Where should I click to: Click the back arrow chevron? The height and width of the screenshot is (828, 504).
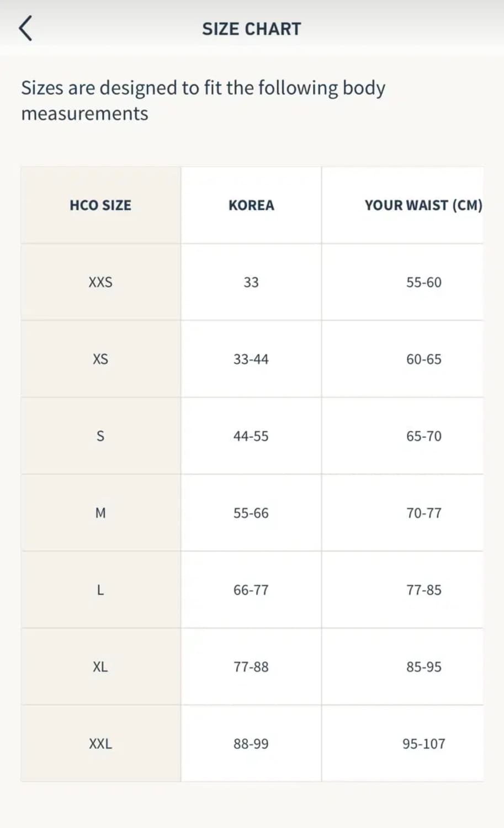coord(26,27)
